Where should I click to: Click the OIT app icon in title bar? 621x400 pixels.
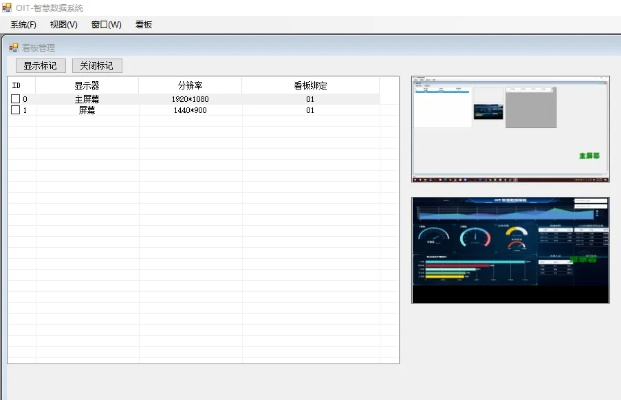pos(7,8)
